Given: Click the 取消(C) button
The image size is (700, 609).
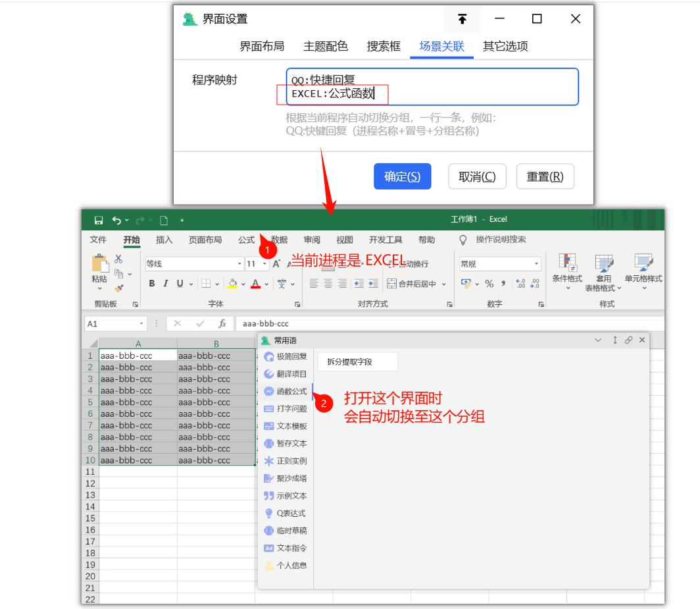Looking at the screenshot, I should pyautogui.click(x=477, y=176).
